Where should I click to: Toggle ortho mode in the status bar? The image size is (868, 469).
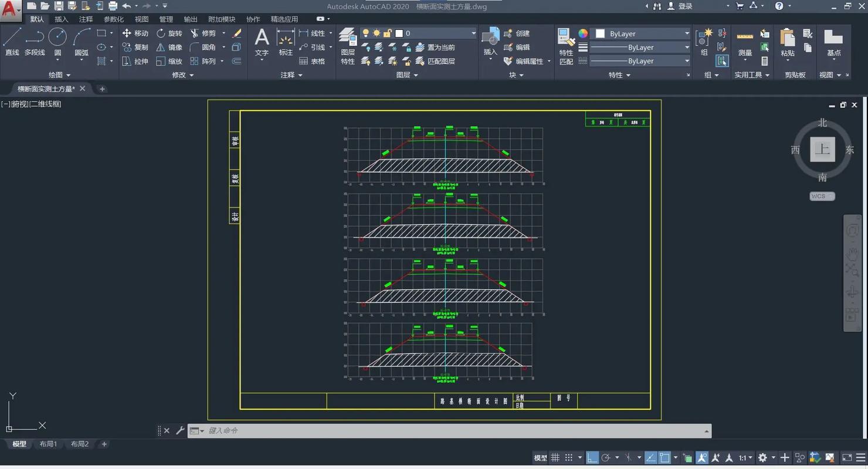[x=592, y=458]
